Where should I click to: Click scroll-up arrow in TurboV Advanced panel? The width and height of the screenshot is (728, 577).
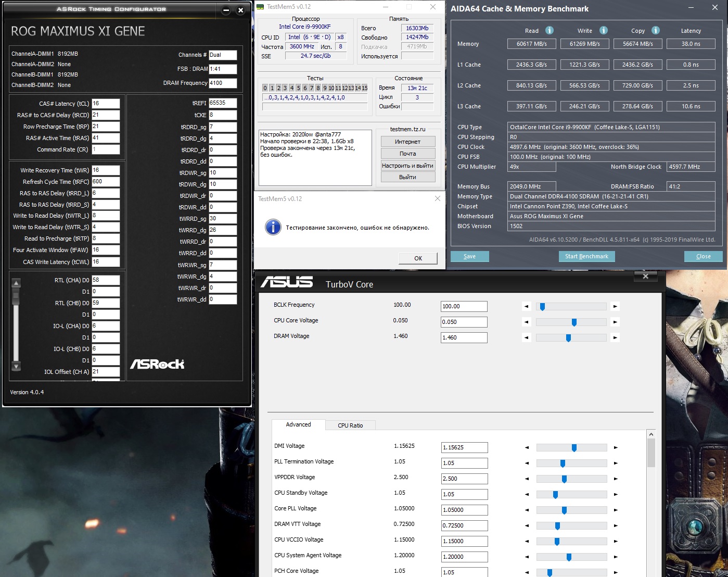(x=651, y=434)
